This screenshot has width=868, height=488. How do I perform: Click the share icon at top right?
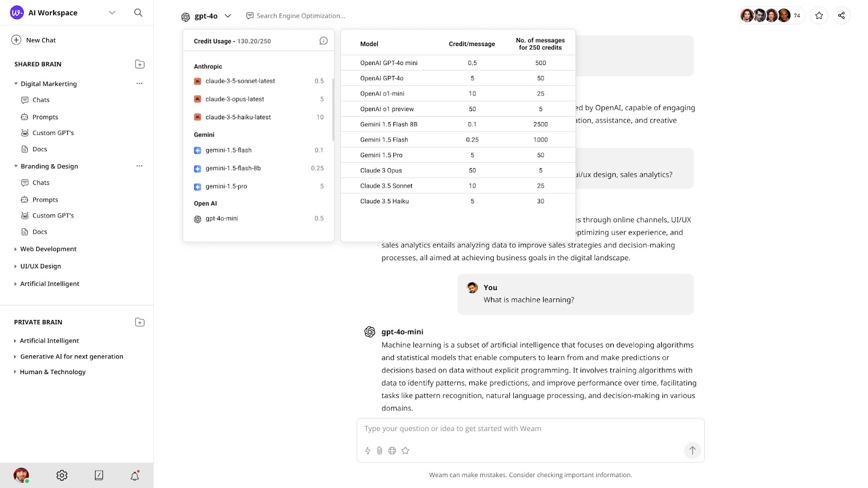tap(841, 16)
